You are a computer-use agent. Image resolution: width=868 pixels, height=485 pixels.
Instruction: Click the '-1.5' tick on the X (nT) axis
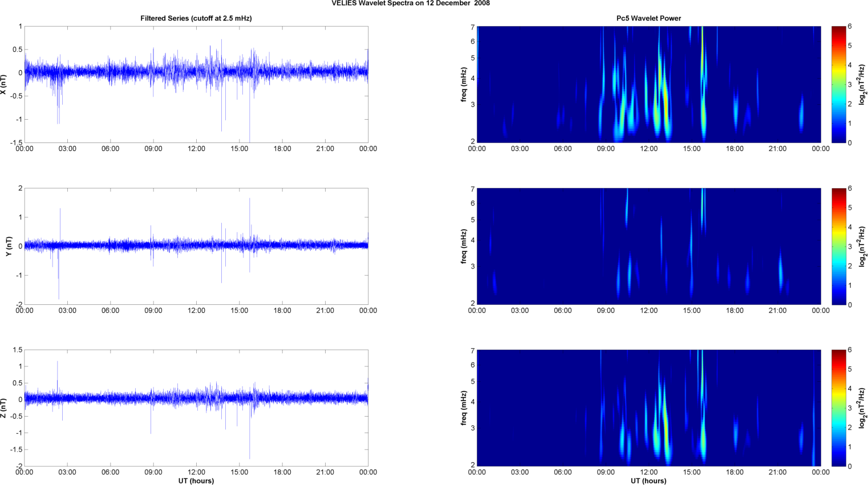point(15,143)
